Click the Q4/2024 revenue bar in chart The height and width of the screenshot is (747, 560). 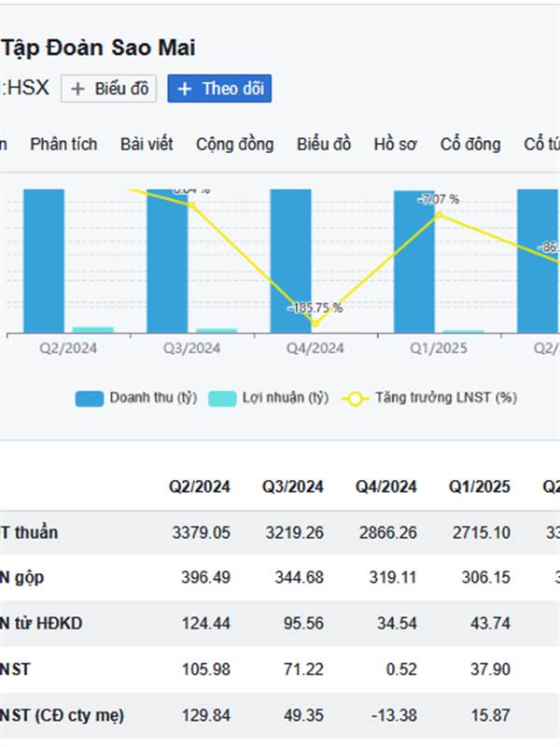click(x=291, y=261)
